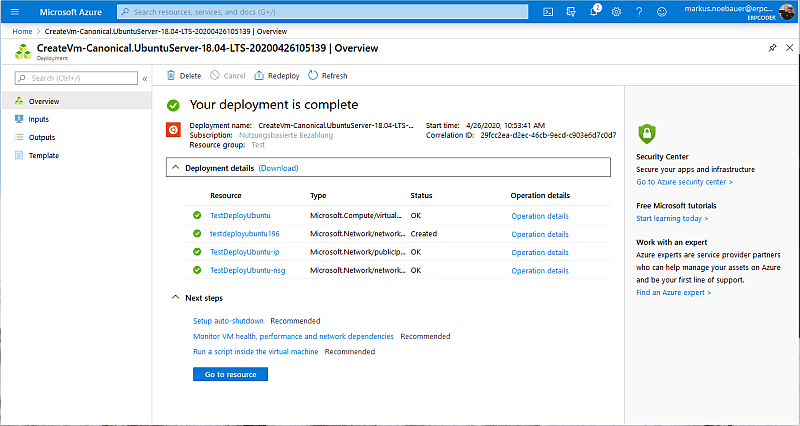Open the hamburger portal menu
This screenshot has width=800, height=426.
click(15, 12)
